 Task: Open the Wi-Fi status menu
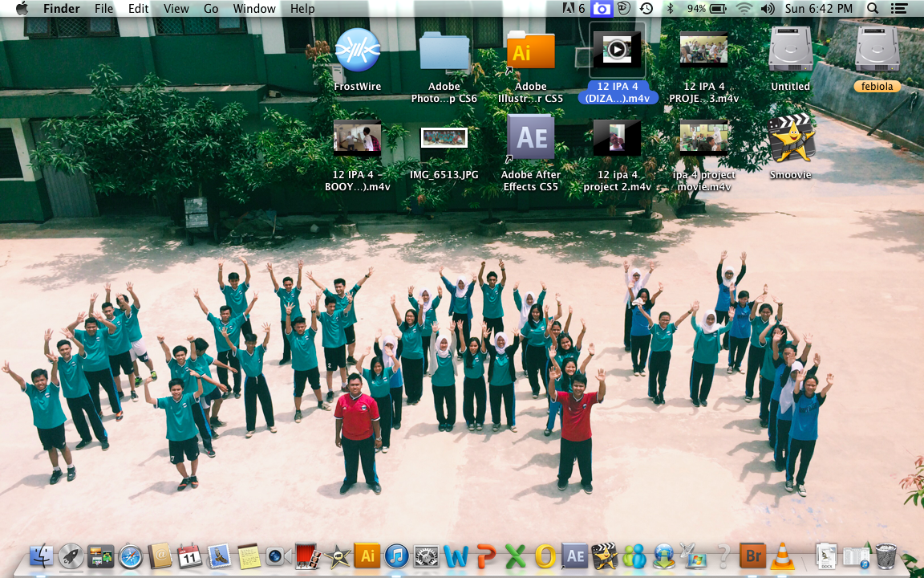click(745, 8)
